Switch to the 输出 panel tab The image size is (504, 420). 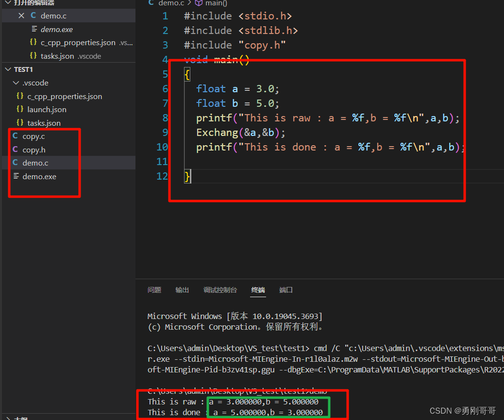(182, 290)
